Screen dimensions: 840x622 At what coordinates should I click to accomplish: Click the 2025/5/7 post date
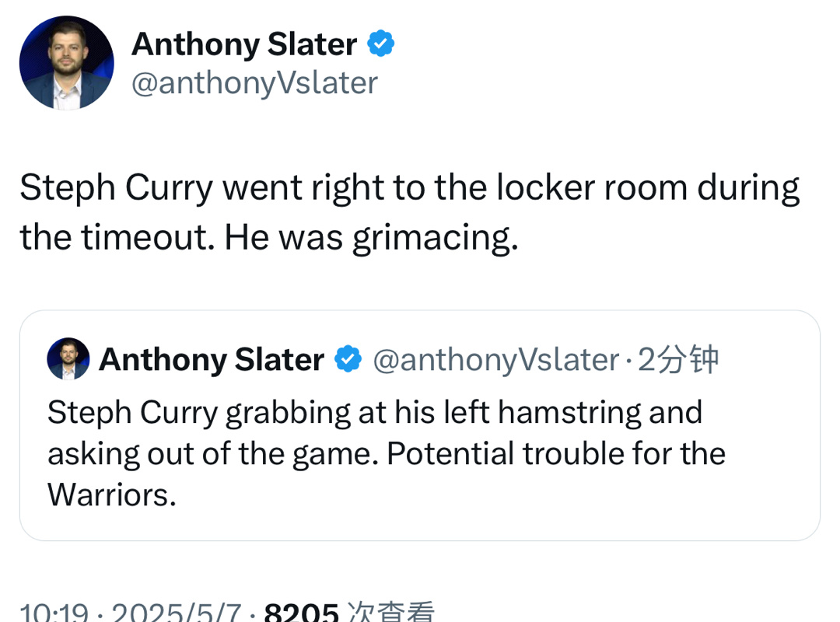coord(177,612)
